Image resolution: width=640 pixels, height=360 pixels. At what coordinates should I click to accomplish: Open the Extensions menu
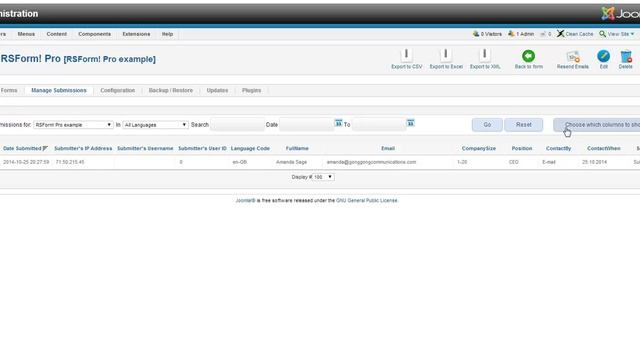click(x=136, y=34)
